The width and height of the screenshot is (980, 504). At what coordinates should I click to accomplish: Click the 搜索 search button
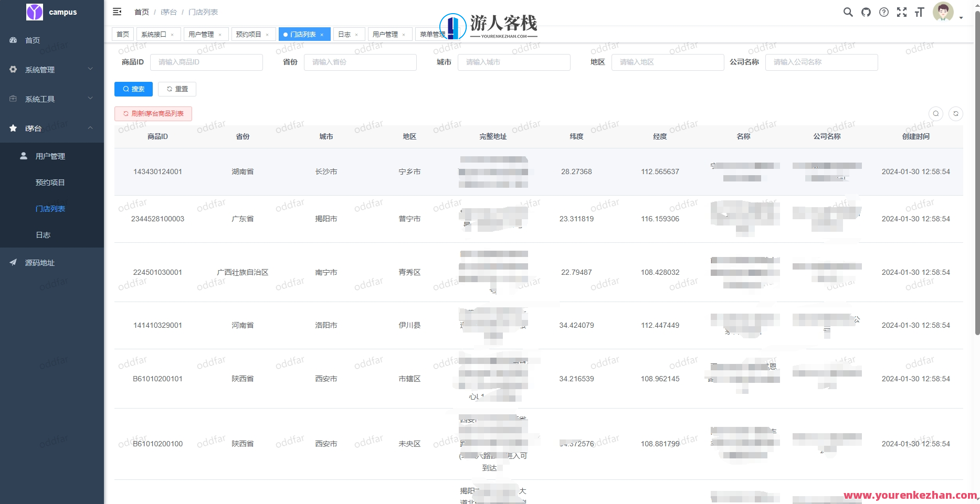click(x=133, y=89)
